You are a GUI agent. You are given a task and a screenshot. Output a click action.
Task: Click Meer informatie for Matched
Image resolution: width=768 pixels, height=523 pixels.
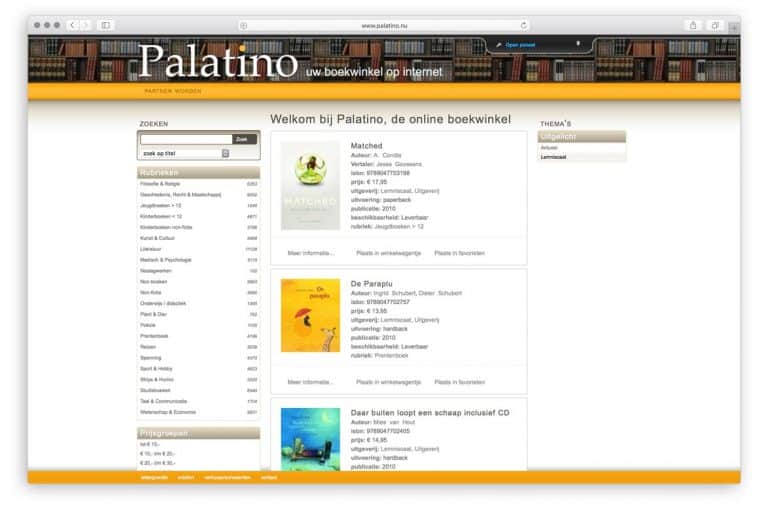311,253
